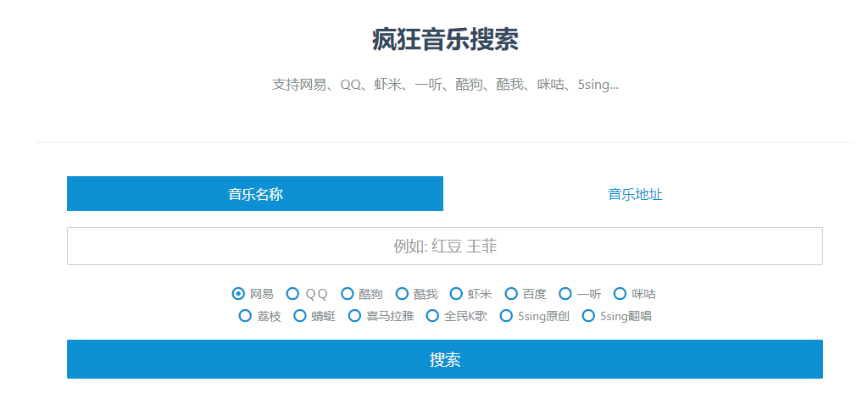Select 喜马拉雅 source
This screenshot has width=868, height=410.
[x=354, y=316]
